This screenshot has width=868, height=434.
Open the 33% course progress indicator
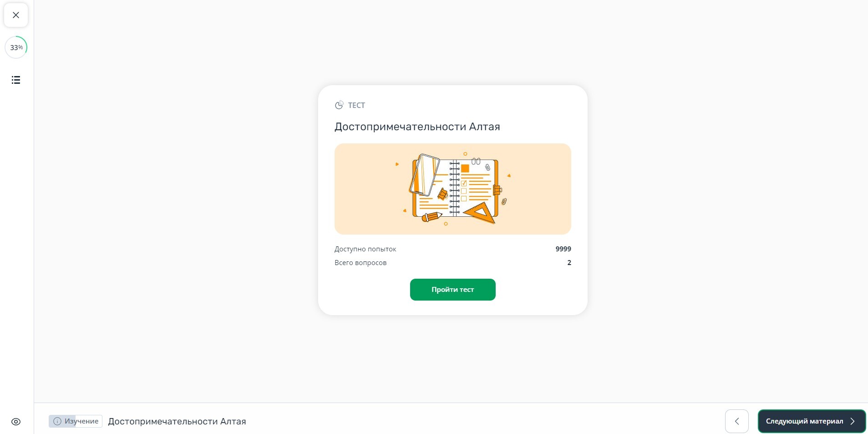tap(16, 47)
